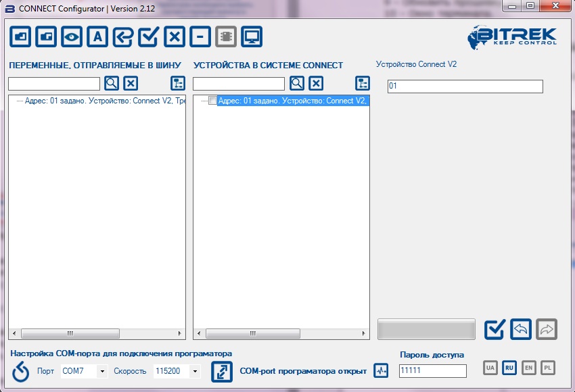Screen dimensions: 575x392
Task: Switch language to PL
Action: tap(548, 368)
